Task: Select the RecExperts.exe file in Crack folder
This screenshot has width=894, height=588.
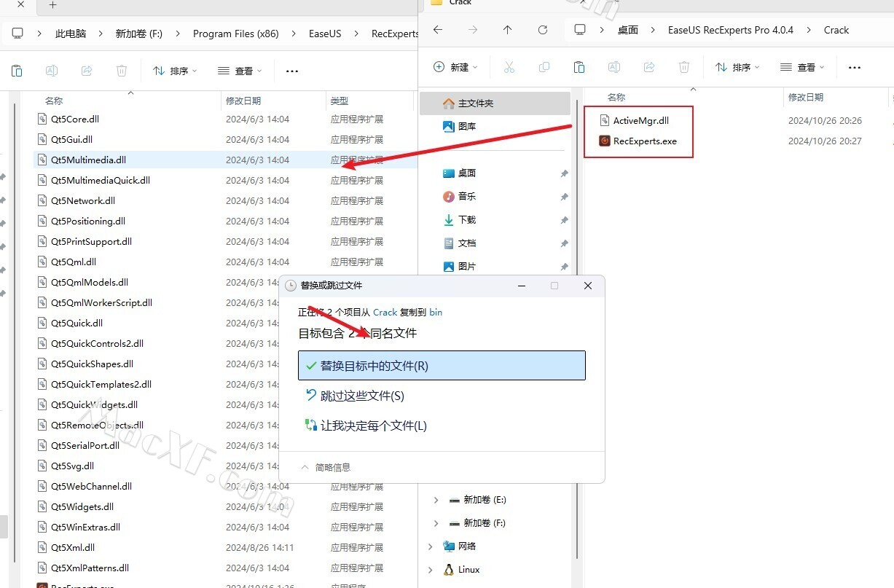Action: 644,141
